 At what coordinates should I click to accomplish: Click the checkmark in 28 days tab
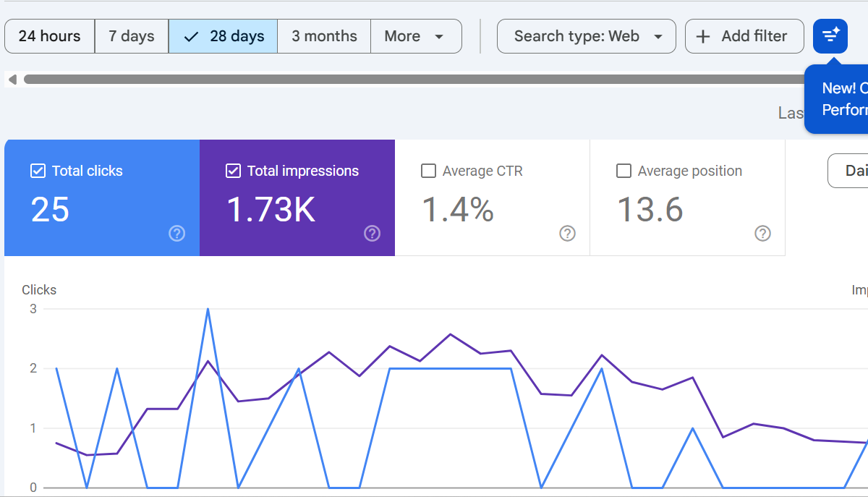pos(191,37)
